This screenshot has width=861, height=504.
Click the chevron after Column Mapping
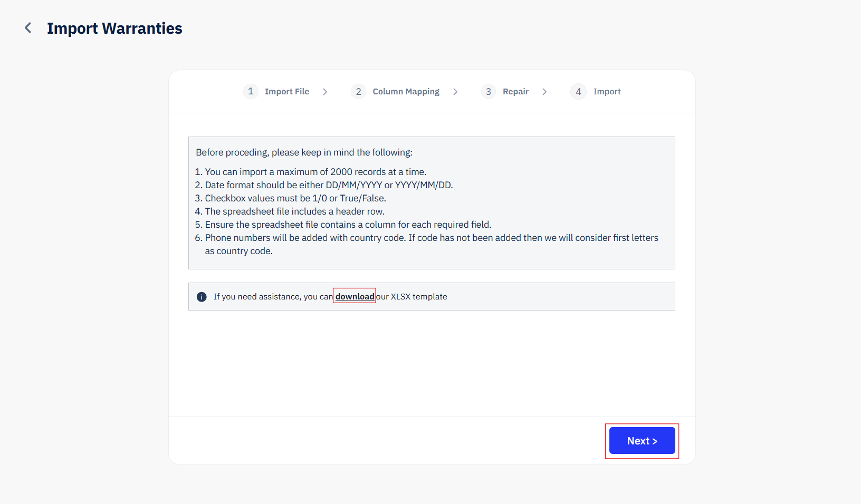point(455,92)
